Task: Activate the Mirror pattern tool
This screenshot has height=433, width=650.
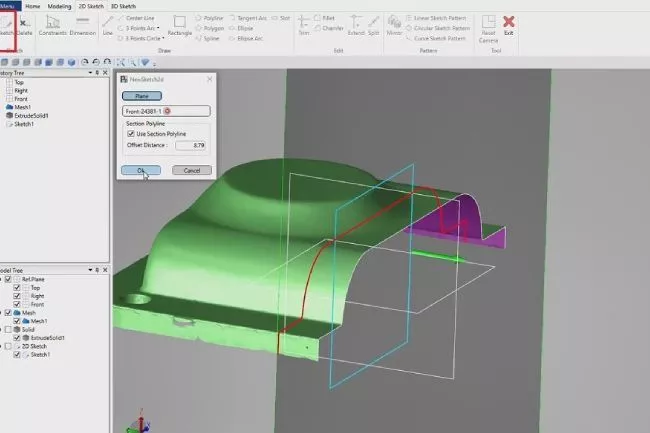Action: point(394,24)
